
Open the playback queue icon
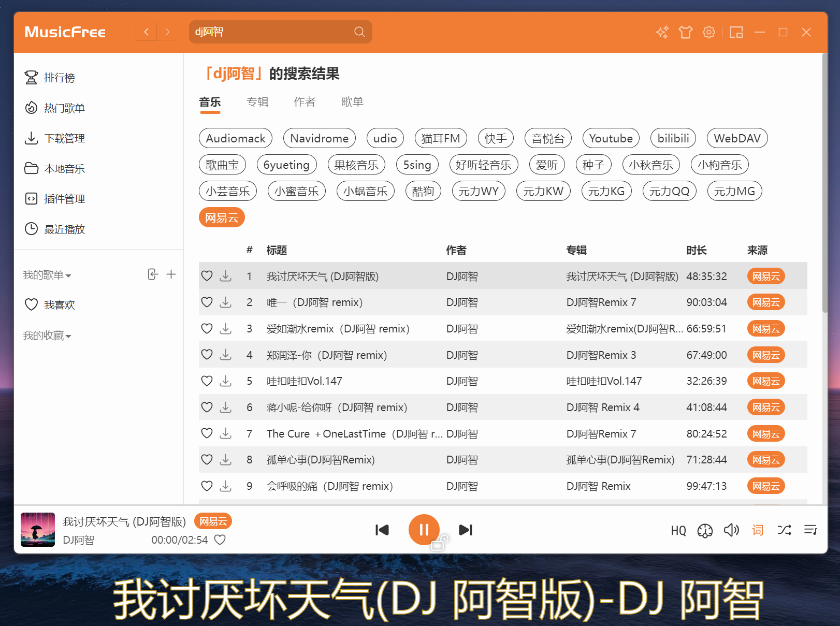tap(811, 530)
